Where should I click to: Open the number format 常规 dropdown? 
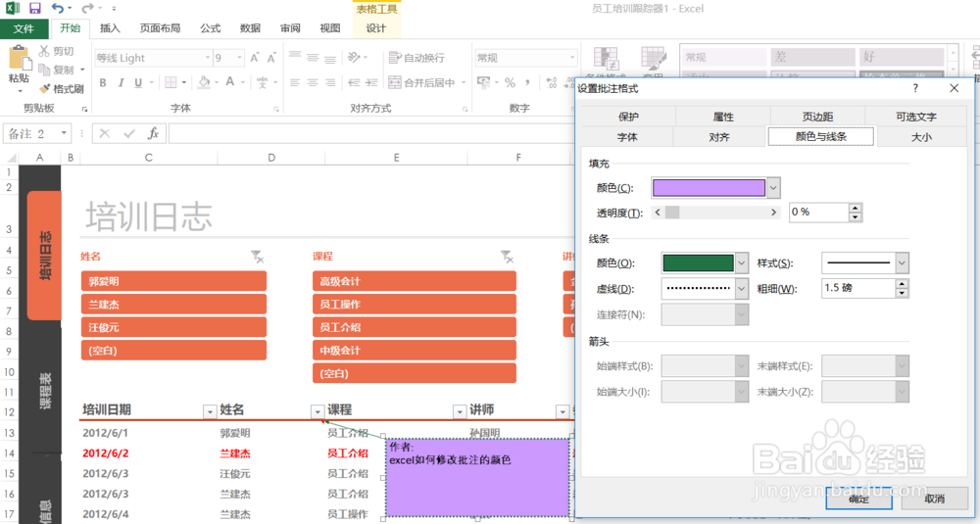pos(572,58)
